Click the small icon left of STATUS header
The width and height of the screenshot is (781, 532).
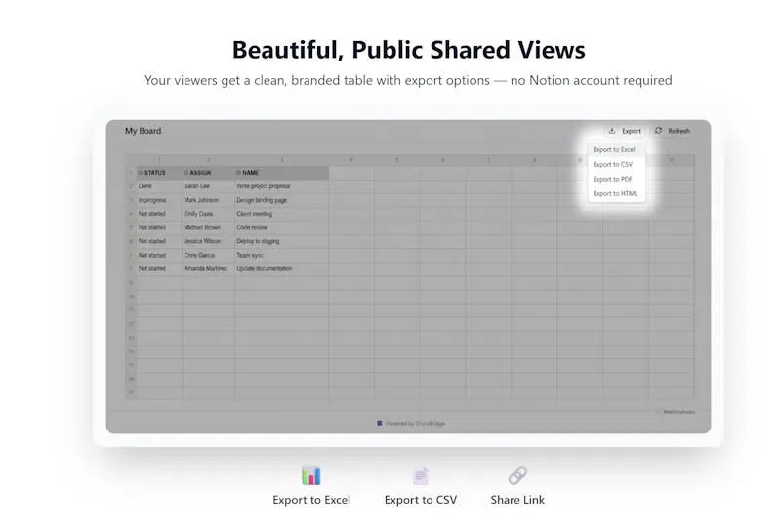pos(141,173)
